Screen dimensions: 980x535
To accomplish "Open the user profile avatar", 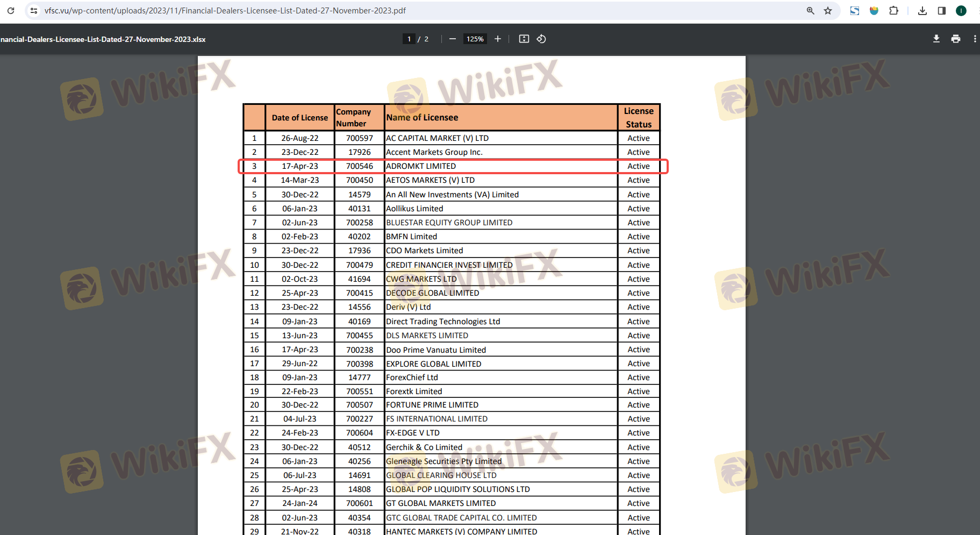I will click(x=961, y=11).
